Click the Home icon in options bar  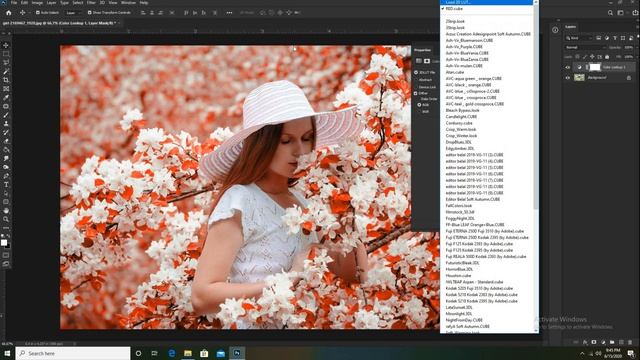coord(9,13)
